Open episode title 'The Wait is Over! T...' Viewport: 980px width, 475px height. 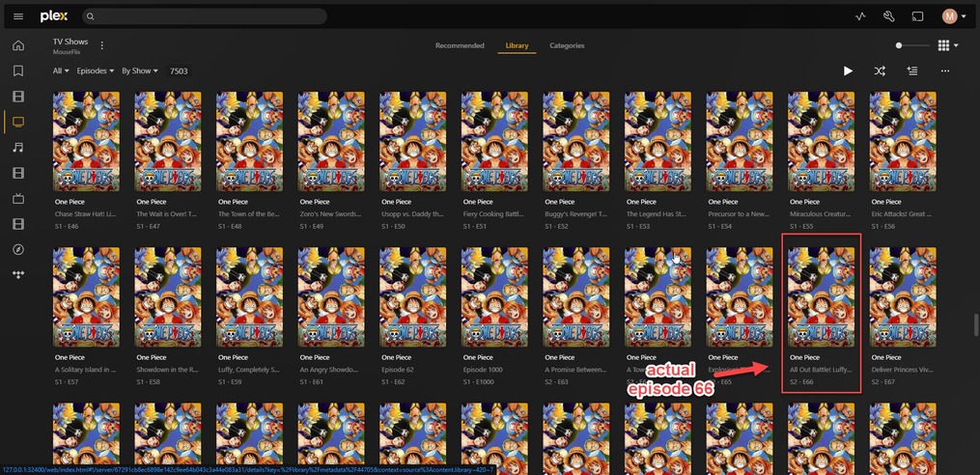coord(166,213)
